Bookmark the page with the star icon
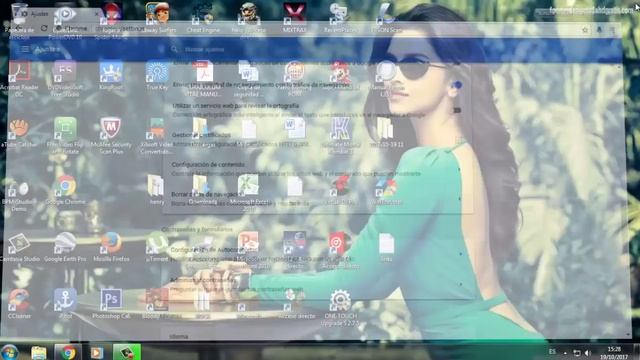Screen dimensions: 640x360 585,30
